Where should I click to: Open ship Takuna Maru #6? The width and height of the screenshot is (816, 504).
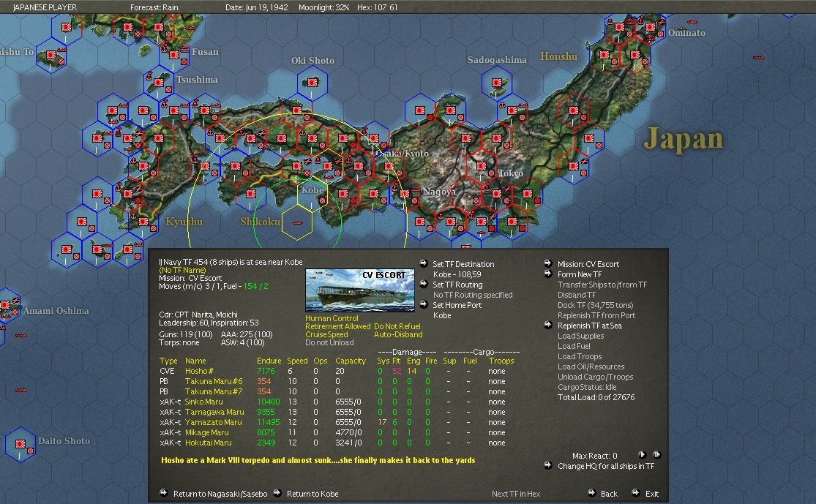click(214, 382)
